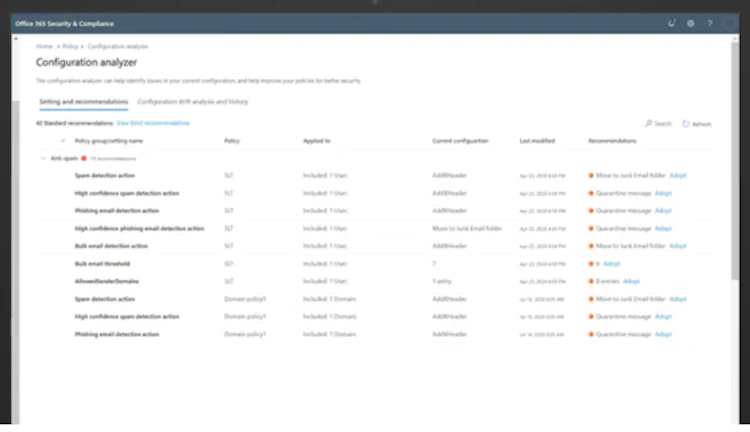
Task: Click the account avatar in header
Action: coord(729,22)
